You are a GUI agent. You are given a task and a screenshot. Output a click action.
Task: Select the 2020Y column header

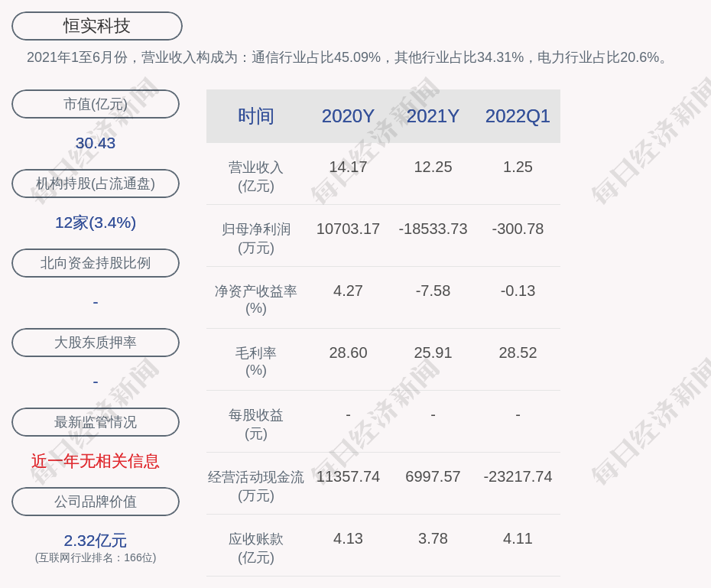[x=348, y=116]
